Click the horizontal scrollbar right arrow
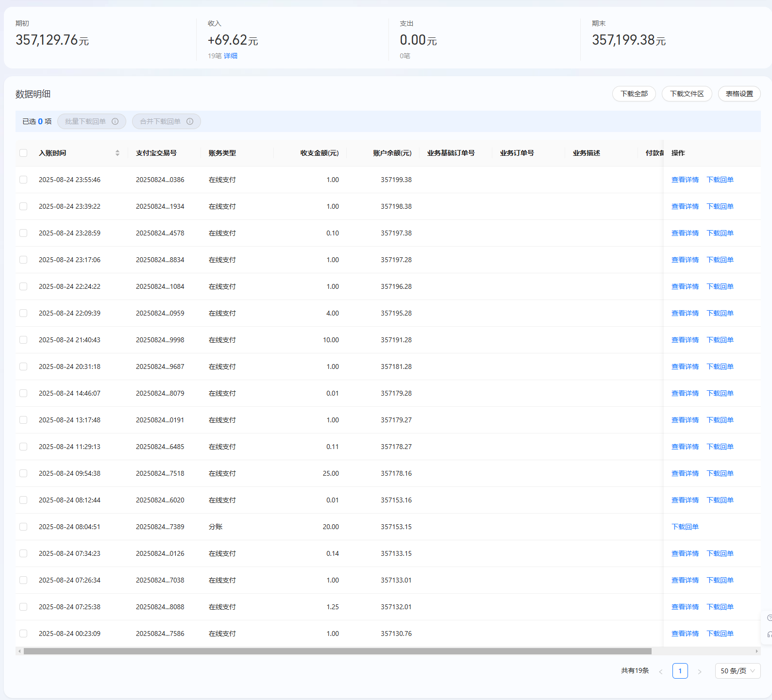This screenshot has width=772, height=700. click(756, 651)
